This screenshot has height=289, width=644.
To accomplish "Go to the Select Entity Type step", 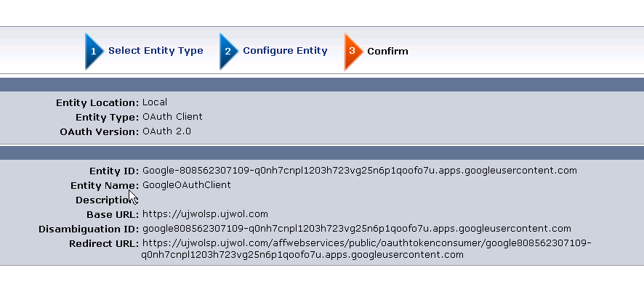I will pos(156,51).
